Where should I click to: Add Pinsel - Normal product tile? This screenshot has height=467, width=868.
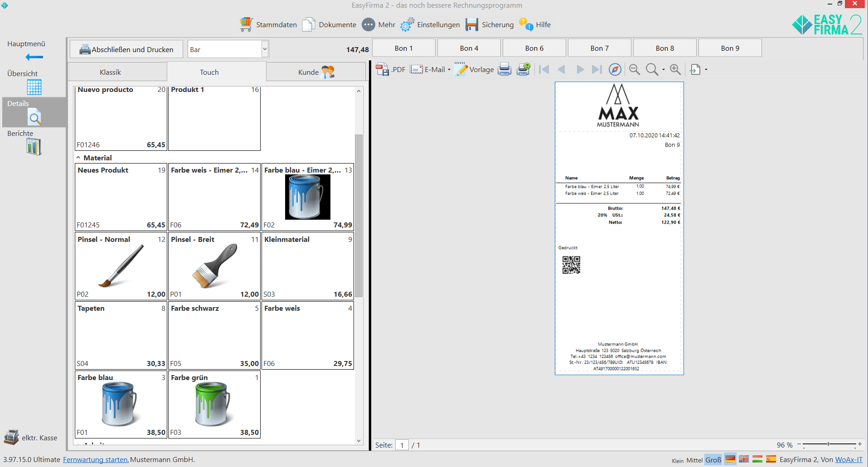(121, 266)
